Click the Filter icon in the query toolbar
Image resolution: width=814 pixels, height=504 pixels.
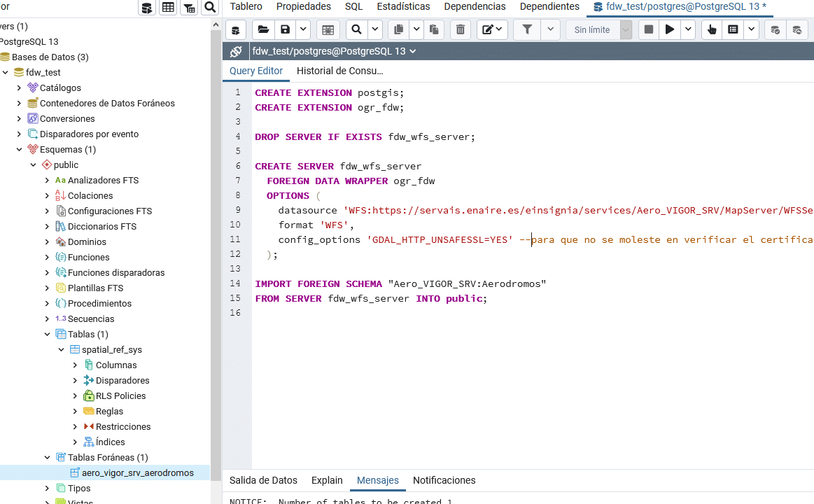[526, 29]
